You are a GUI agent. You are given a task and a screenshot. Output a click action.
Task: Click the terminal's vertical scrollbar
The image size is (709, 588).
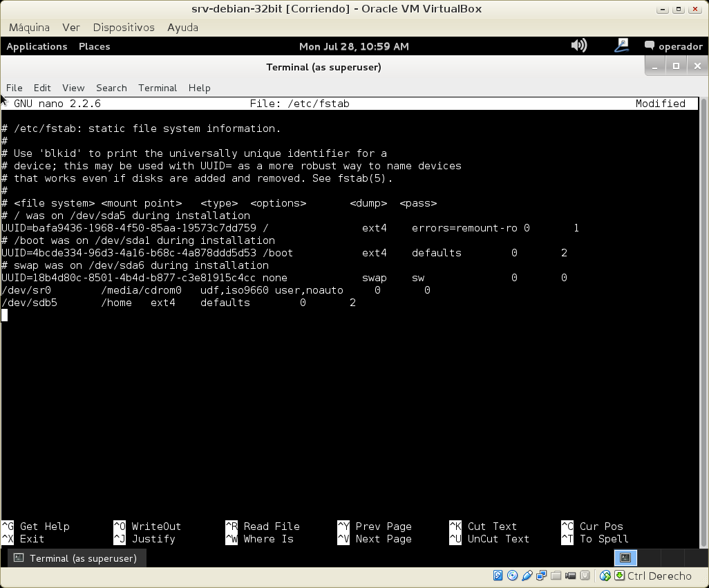click(703, 318)
